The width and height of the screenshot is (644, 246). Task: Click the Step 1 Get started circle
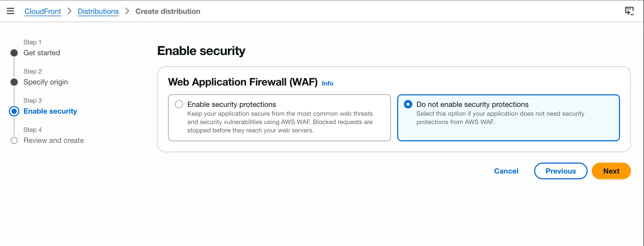point(14,53)
